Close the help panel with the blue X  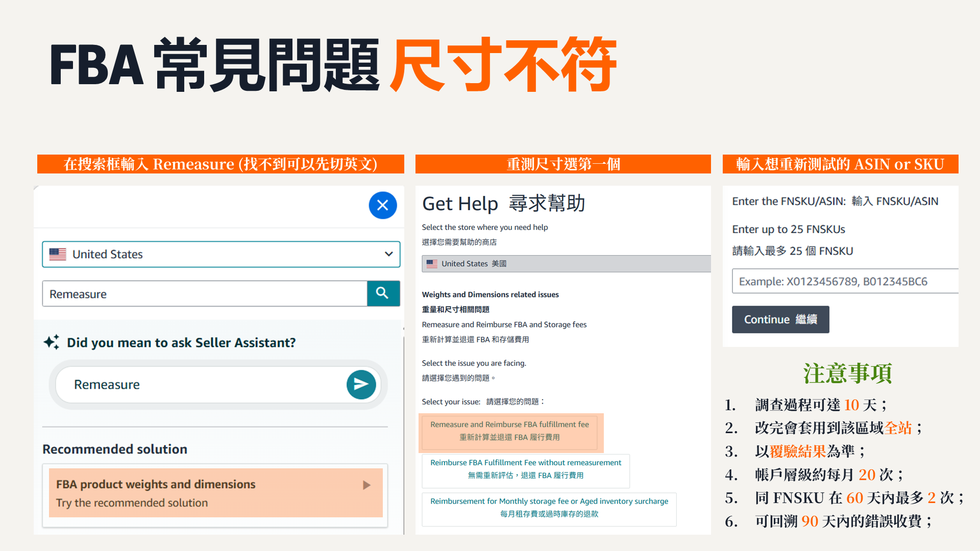383,205
